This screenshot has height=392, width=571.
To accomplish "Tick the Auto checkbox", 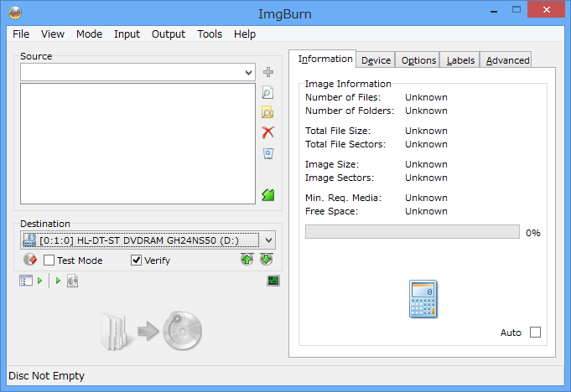I will pos(535,332).
